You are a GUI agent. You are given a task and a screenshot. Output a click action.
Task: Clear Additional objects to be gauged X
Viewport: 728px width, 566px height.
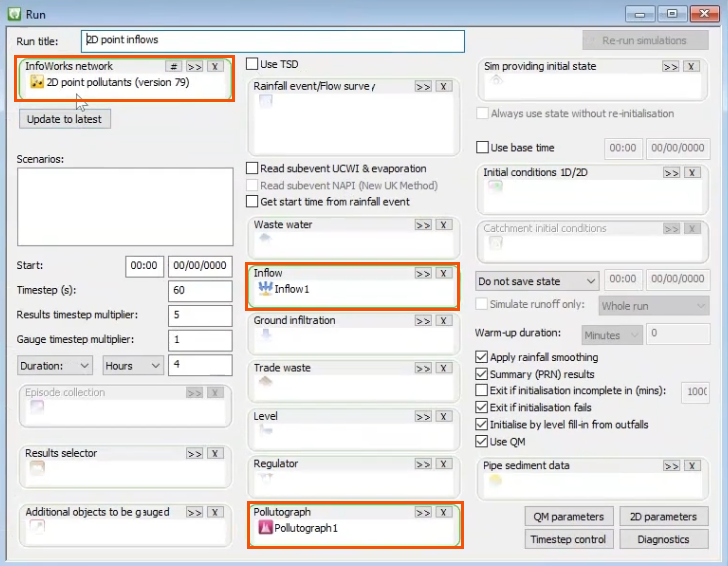tap(215, 512)
